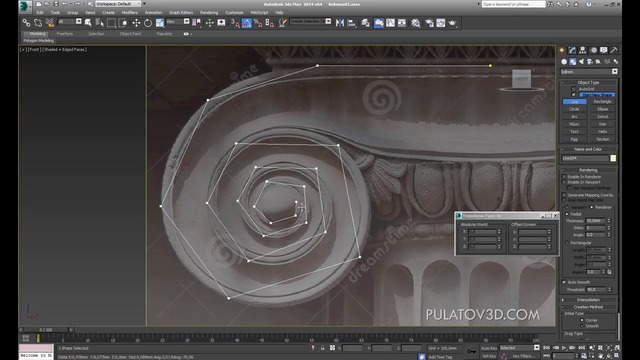Open the reference coordinate View dropdown
This screenshot has width=640, height=360.
pos(178,22)
